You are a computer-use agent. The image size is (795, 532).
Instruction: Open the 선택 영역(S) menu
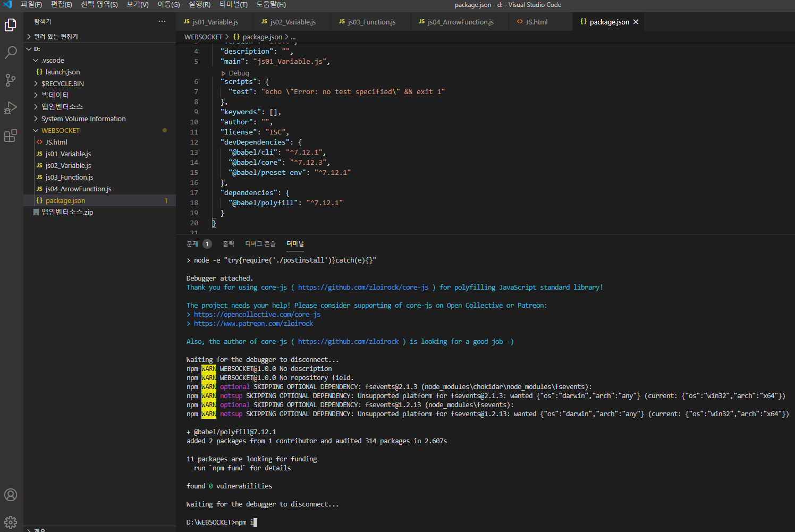tap(99, 4)
